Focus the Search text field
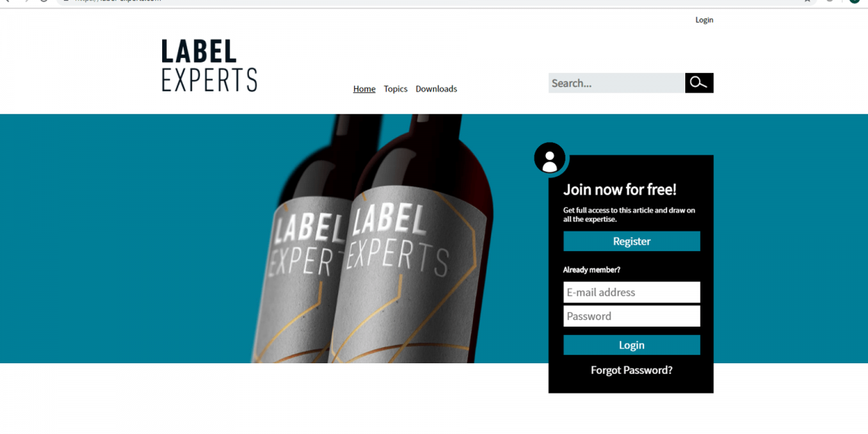The width and height of the screenshot is (868, 434). pos(617,83)
